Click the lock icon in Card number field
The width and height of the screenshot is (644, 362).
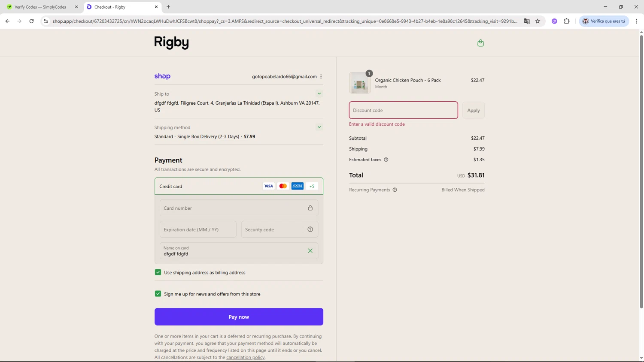310,208
